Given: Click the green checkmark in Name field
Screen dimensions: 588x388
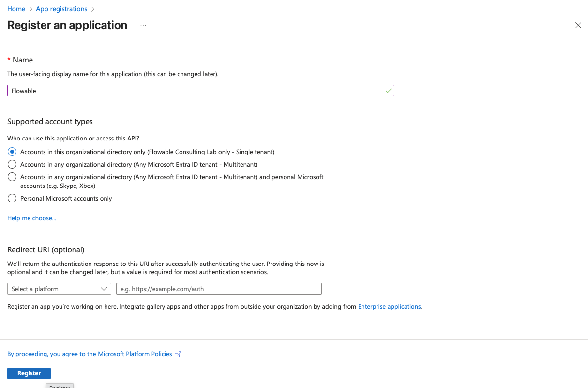Looking at the screenshot, I should (x=388, y=91).
